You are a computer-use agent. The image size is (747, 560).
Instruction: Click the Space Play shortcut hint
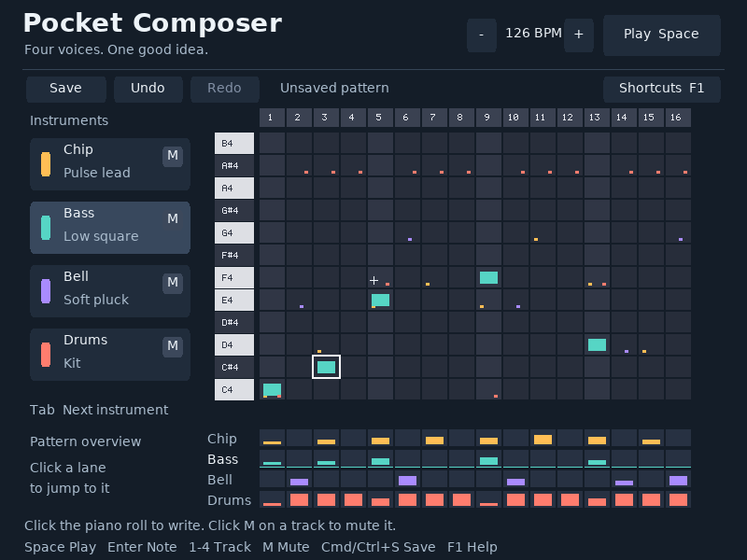pos(61,547)
